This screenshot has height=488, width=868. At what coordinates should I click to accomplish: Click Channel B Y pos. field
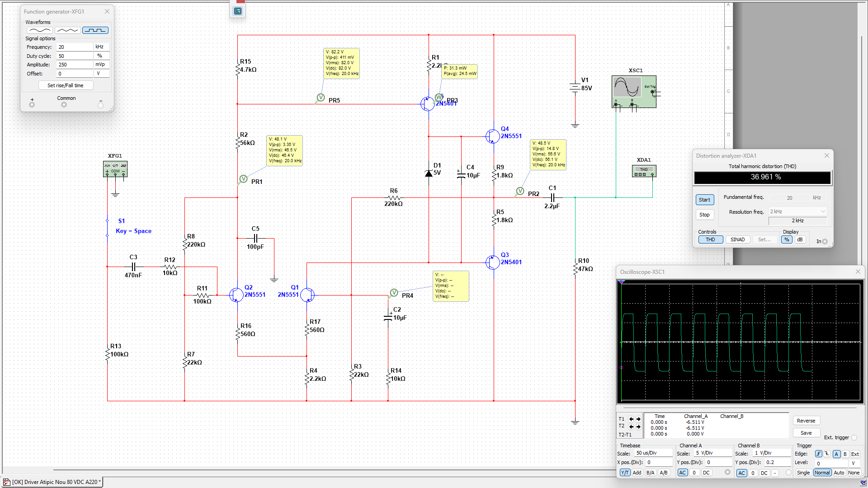click(x=778, y=462)
